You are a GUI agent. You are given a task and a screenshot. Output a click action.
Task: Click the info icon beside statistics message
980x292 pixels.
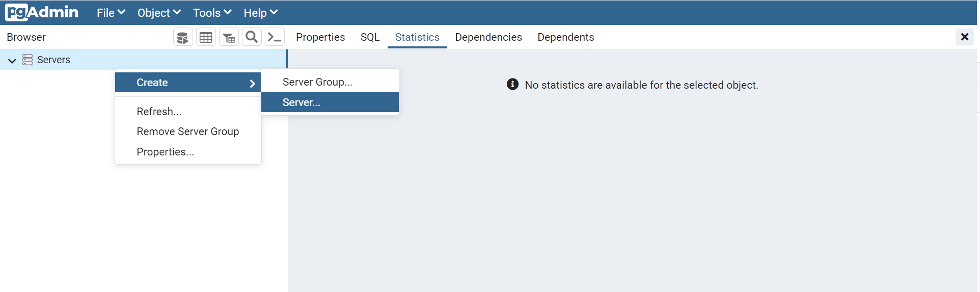point(512,85)
